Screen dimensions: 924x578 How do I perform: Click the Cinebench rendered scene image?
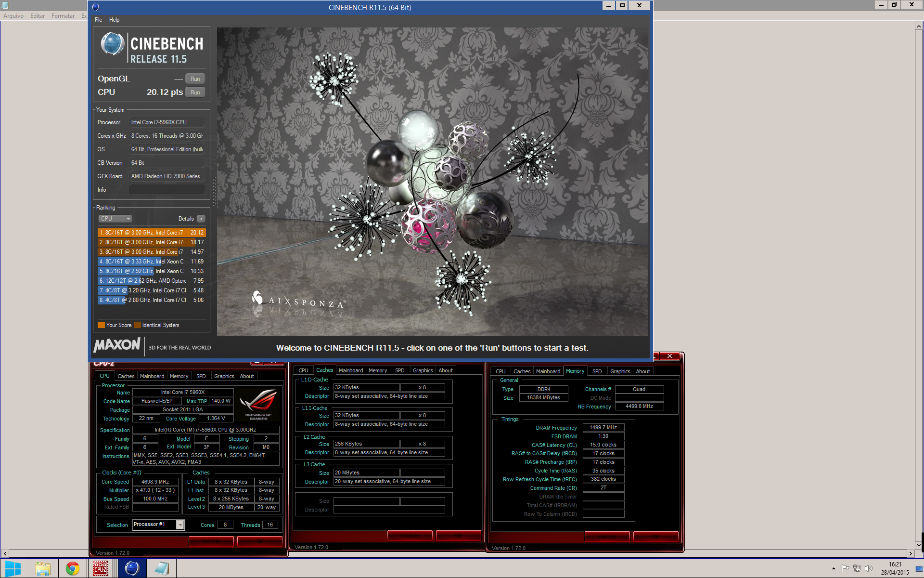[433, 182]
